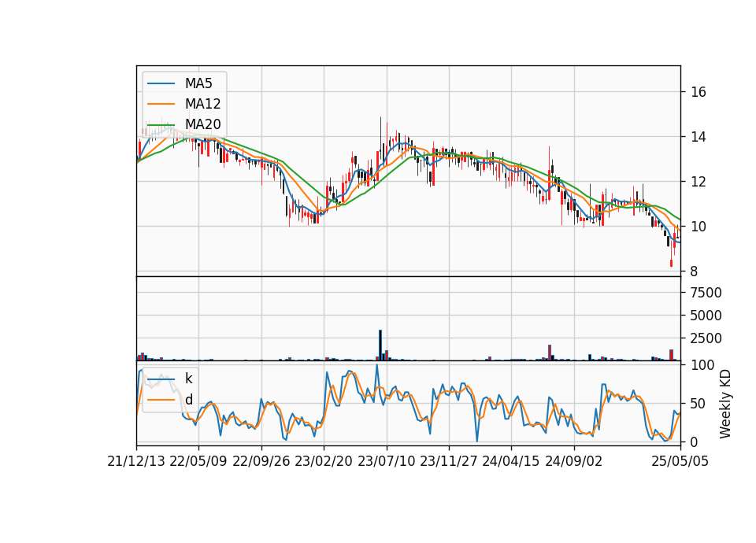Screen dimensions: 756x543
Task: Click the d legend label in KD panel
Action: [x=188, y=400]
